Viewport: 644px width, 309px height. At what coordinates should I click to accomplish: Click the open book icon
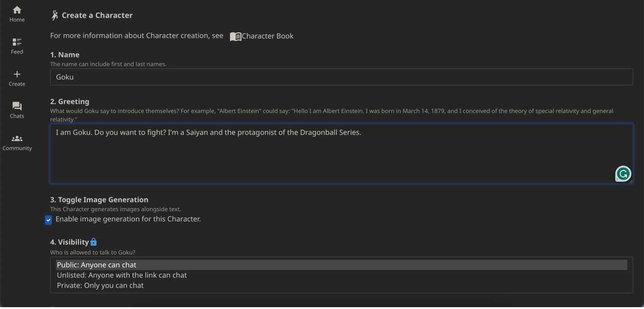(x=235, y=36)
